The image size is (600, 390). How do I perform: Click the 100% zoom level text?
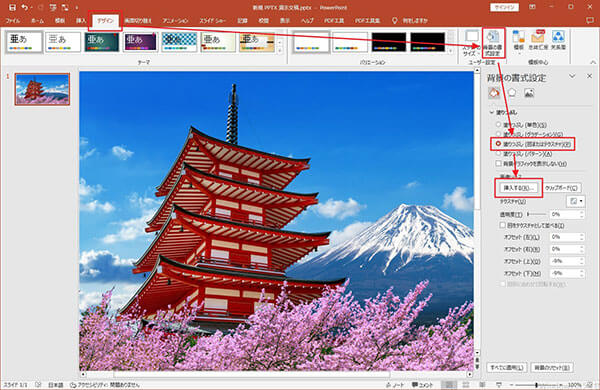coord(575,385)
